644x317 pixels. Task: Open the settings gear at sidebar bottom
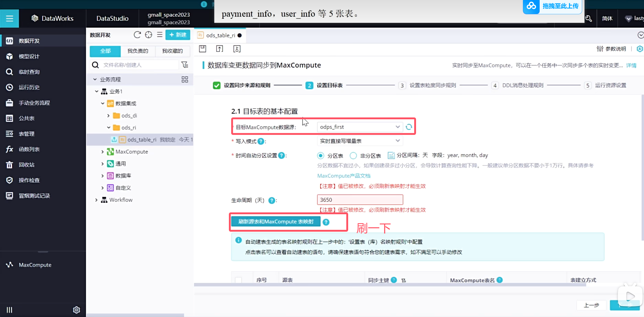click(76, 310)
